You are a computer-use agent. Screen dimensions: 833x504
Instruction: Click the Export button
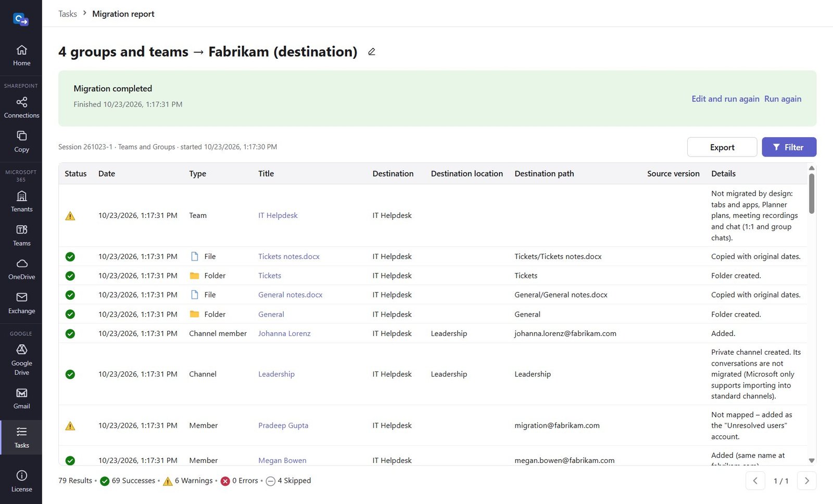(x=722, y=147)
